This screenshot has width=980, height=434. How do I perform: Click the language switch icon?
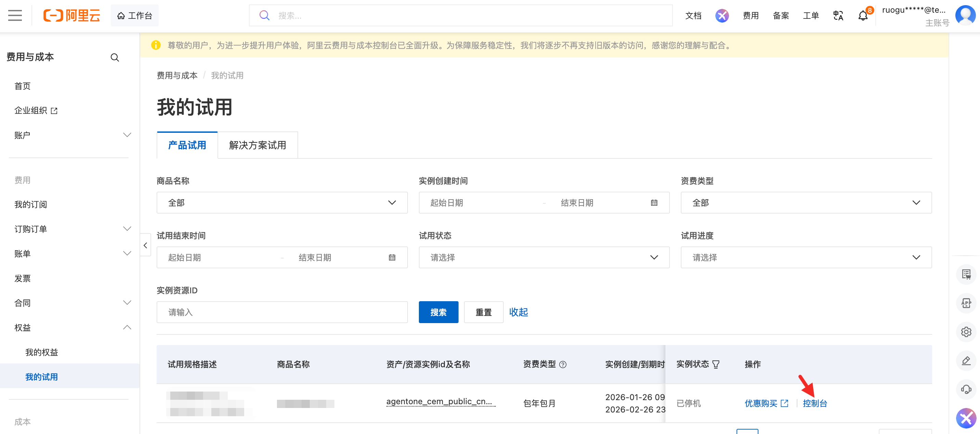coord(838,16)
